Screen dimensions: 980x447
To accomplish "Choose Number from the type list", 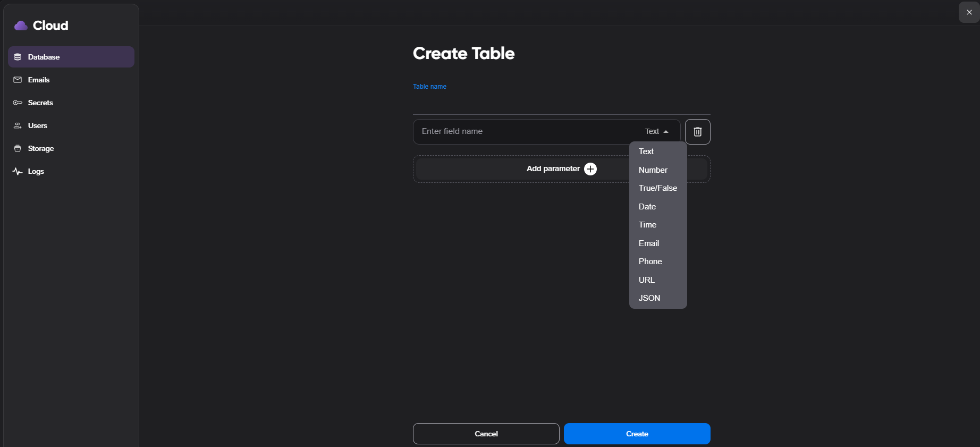I will pyautogui.click(x=658, y=170).
